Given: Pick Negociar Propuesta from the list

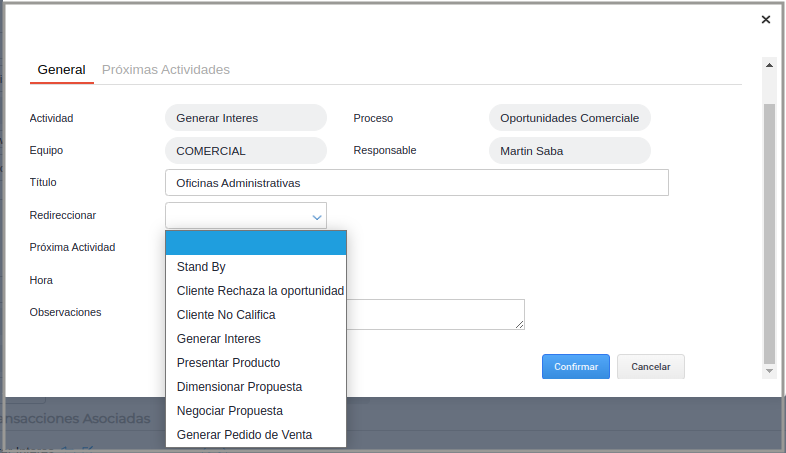Looking at the screenshot, I should (229, 411).
